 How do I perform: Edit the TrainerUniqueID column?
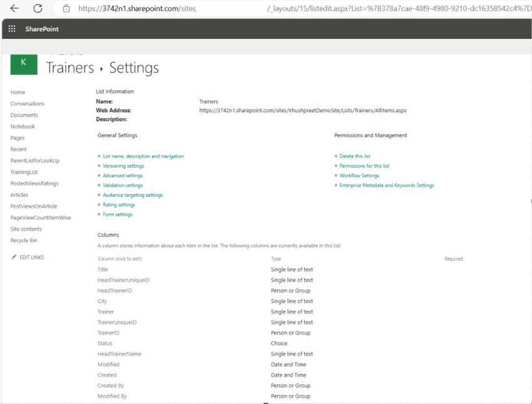[117, 322]
